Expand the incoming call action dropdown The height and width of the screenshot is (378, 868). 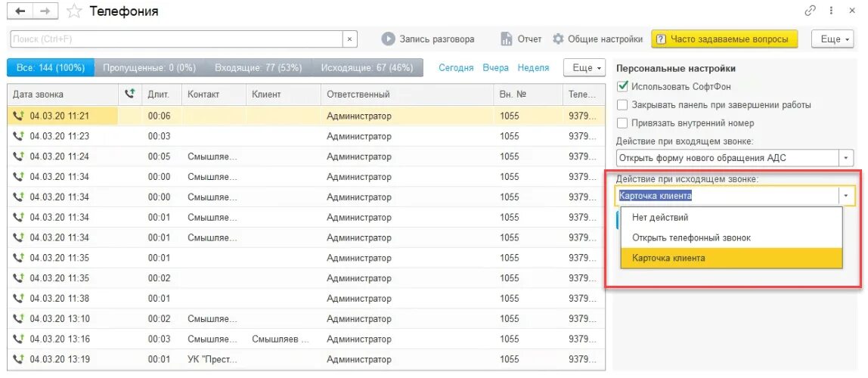[847, 158]
